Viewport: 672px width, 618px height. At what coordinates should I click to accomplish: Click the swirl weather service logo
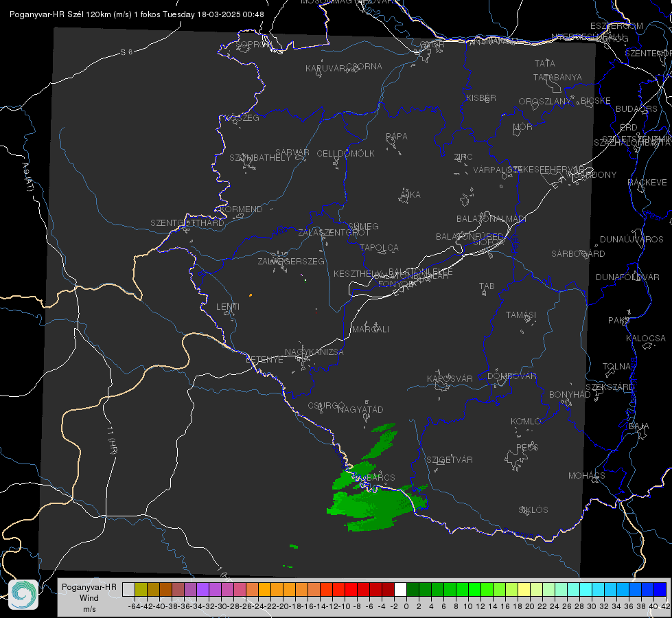23,595
